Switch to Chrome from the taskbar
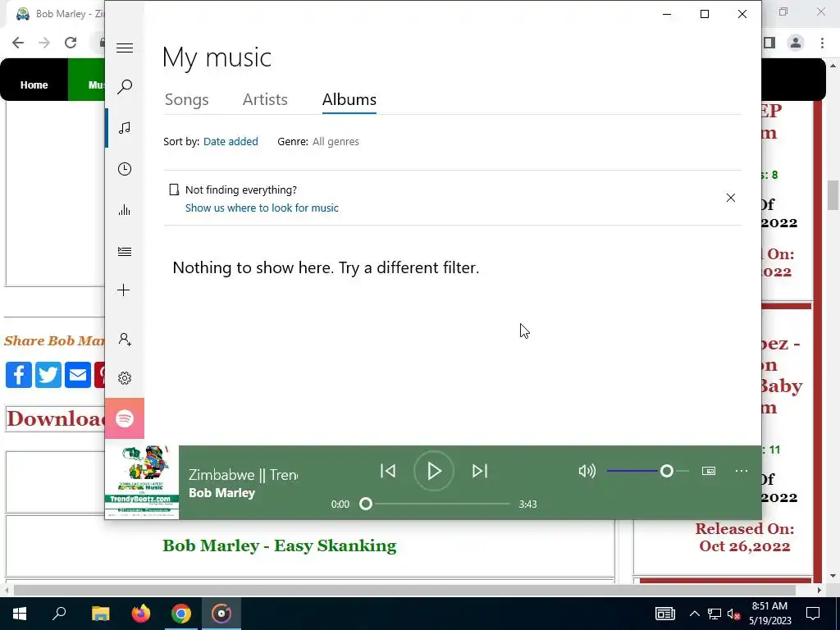 (x=181, y=613)
